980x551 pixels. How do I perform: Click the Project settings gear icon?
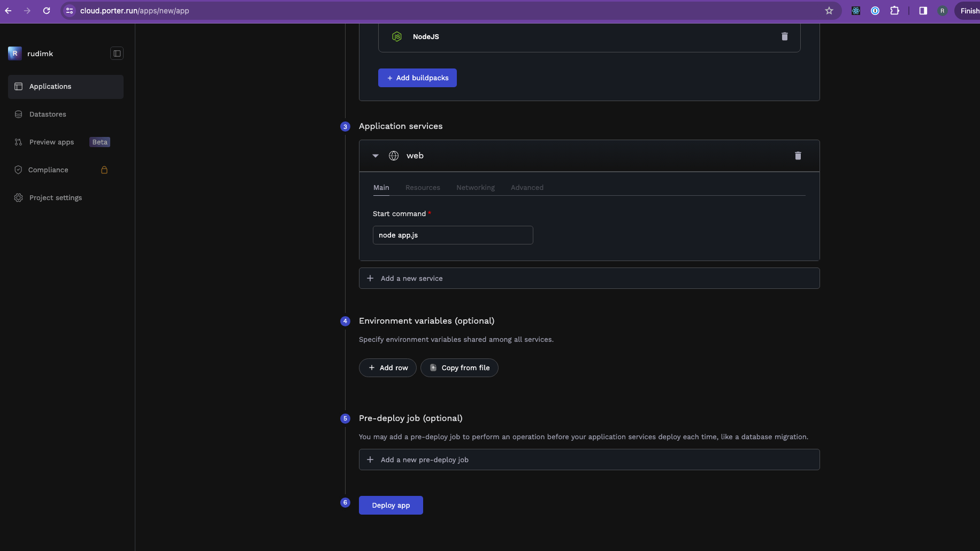tap(19, 198)
